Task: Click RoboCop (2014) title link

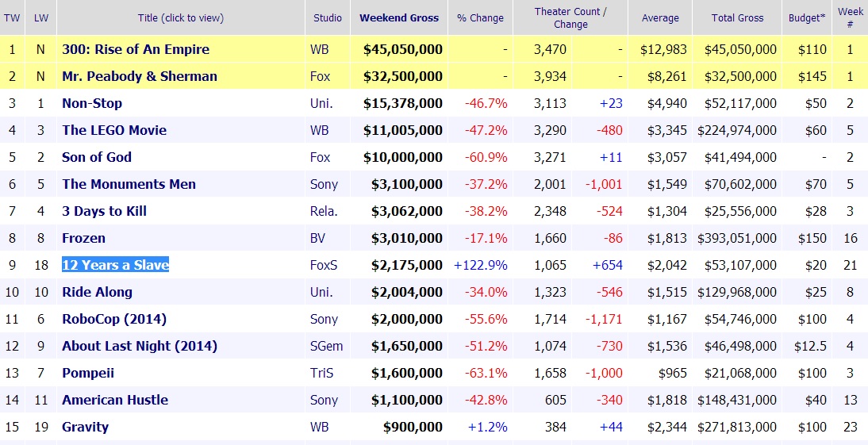Action: [114, 319]
